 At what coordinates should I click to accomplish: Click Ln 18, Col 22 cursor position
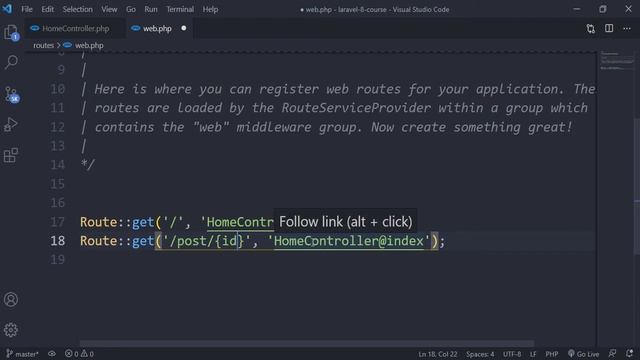coord(438,354)
